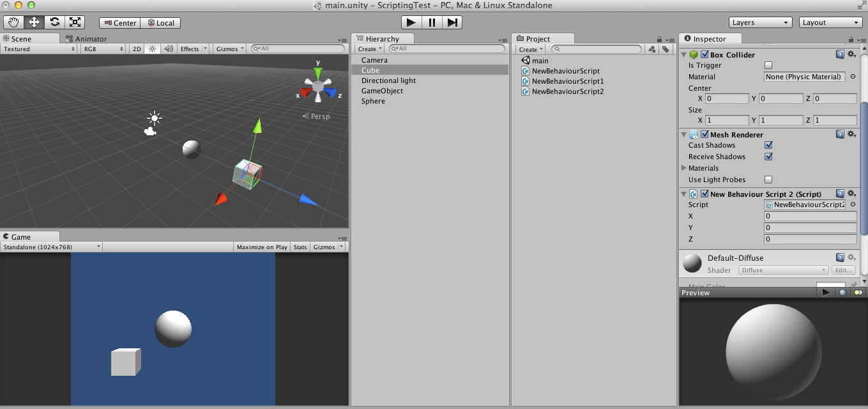
Task: Open New Behaviour Script 2 gear menu
Action: pos(851,194)
